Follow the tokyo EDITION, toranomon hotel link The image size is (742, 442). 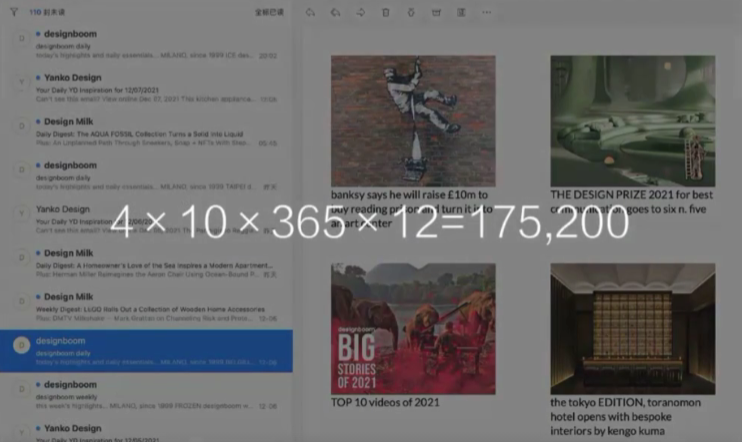click(x=626, y=416)
